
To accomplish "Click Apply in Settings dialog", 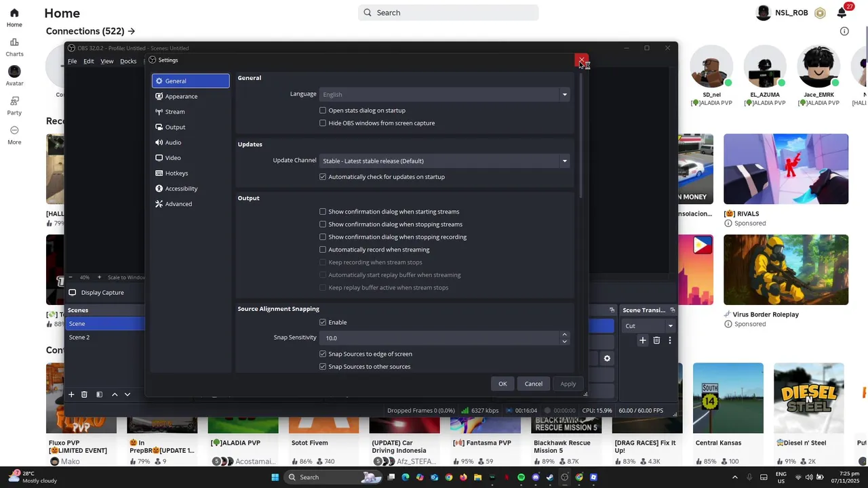I will click(x=568, y=384).
